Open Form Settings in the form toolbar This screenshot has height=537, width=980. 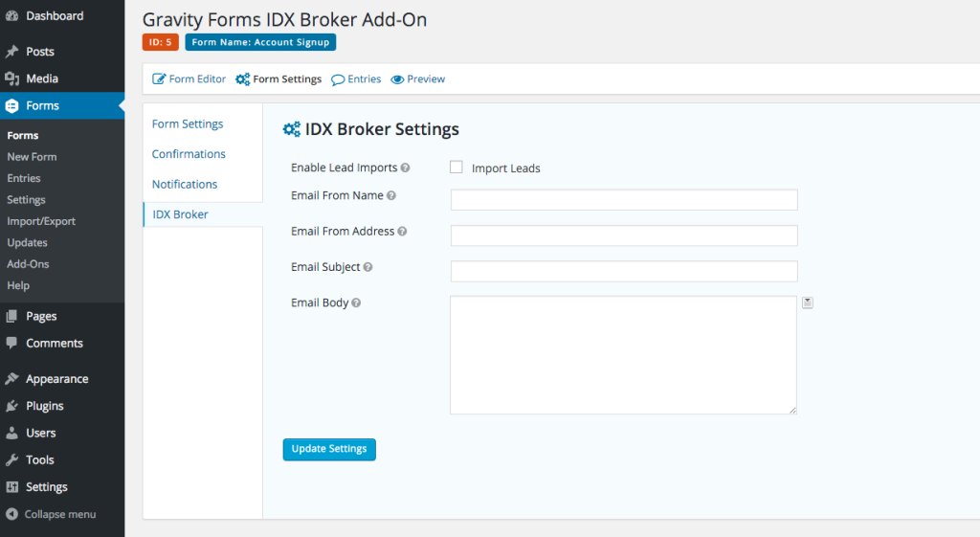coord(278,79)
